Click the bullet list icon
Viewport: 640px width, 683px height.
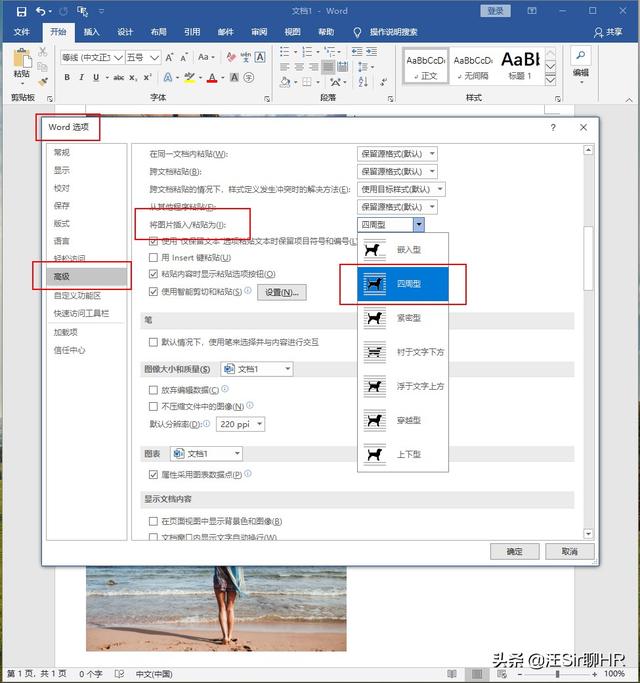pyautogui.click(x=284, y=52)
